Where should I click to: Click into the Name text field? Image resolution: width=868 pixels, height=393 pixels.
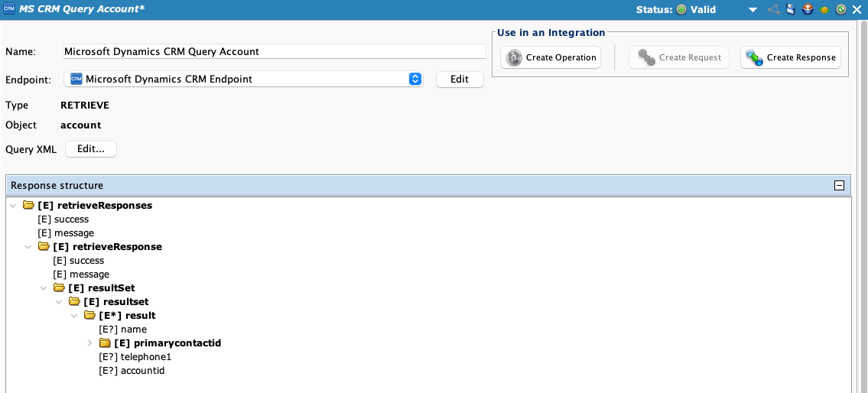pos(273,52)
